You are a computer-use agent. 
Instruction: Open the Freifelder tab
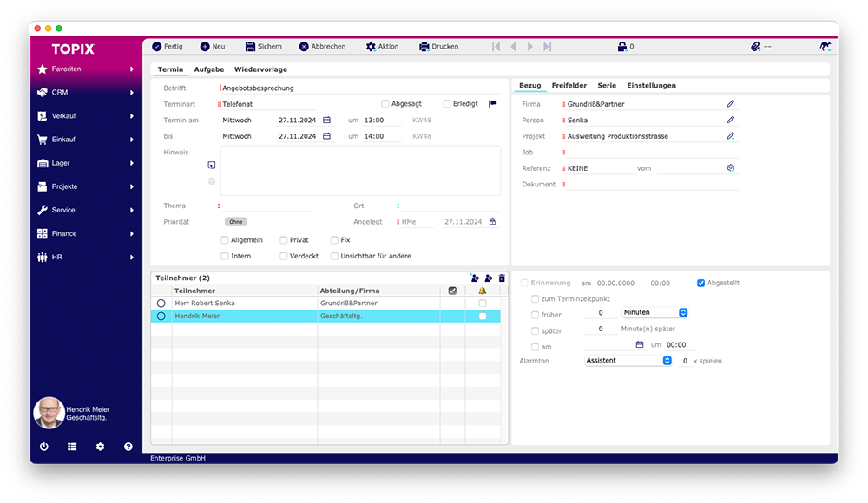569,86
